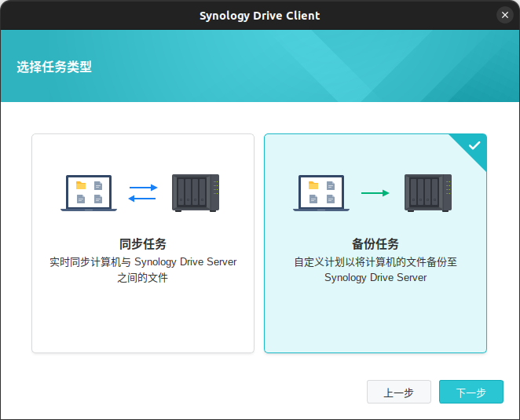Click the laptop icon in backup task card

click(321, 193)
